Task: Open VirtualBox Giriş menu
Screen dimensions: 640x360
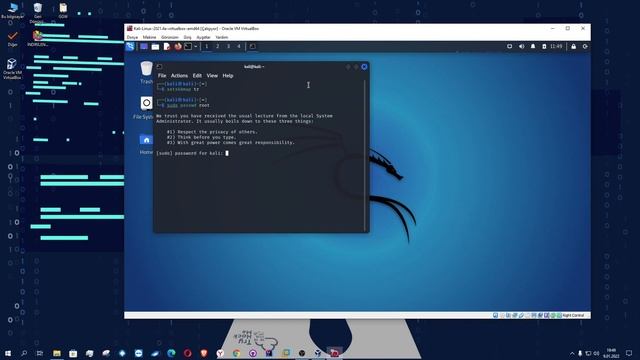Action: point(187,37)
